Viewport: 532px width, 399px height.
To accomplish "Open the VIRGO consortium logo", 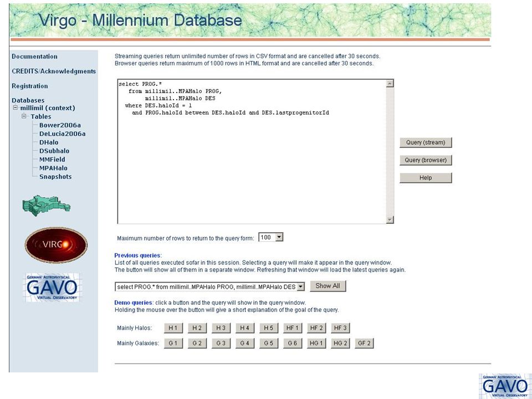I will (56, 245).
